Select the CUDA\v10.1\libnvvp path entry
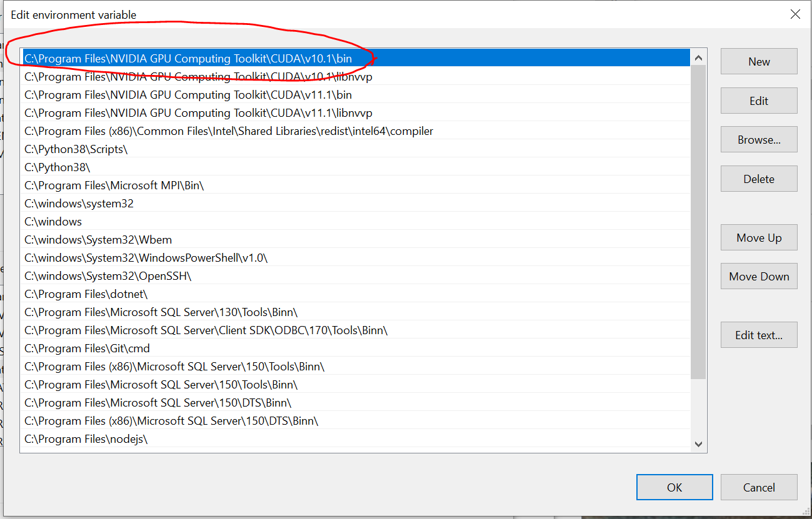The width and height of the screenshot is (812, 519). (356, 77)
